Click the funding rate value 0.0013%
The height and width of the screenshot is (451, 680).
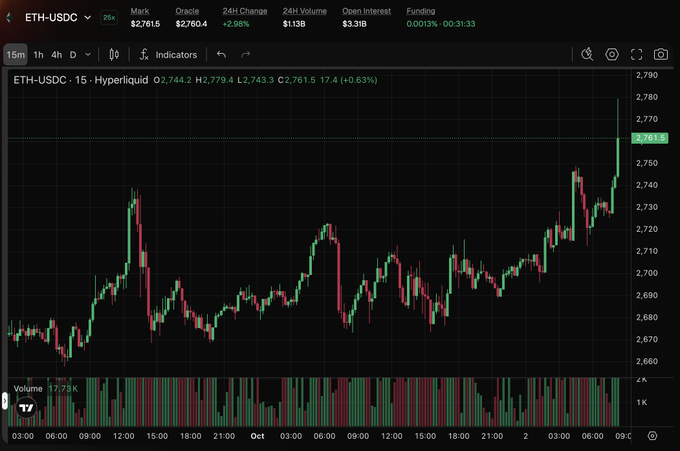[422, 24]
